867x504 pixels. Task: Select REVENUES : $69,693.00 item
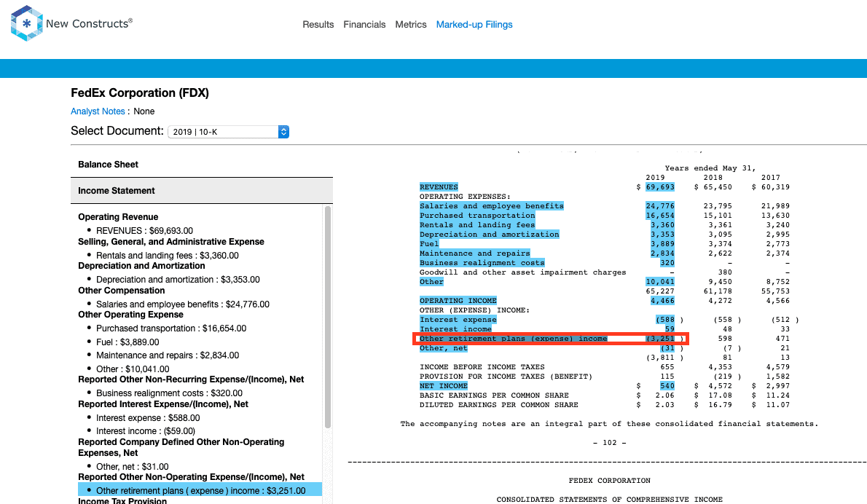(144, 230)
